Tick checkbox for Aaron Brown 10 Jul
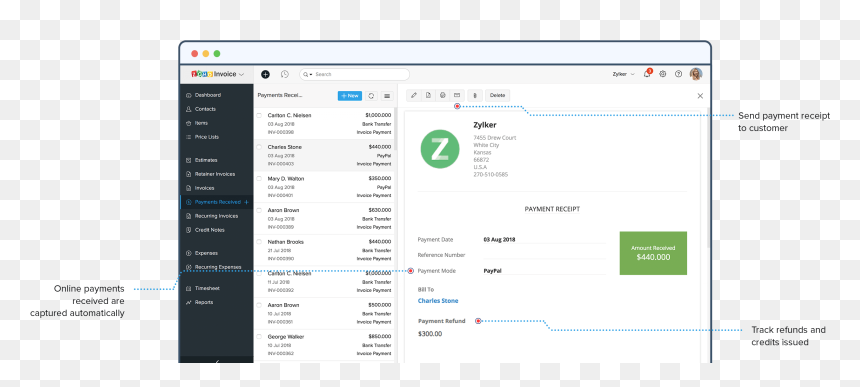 click(x=259, y=305)
